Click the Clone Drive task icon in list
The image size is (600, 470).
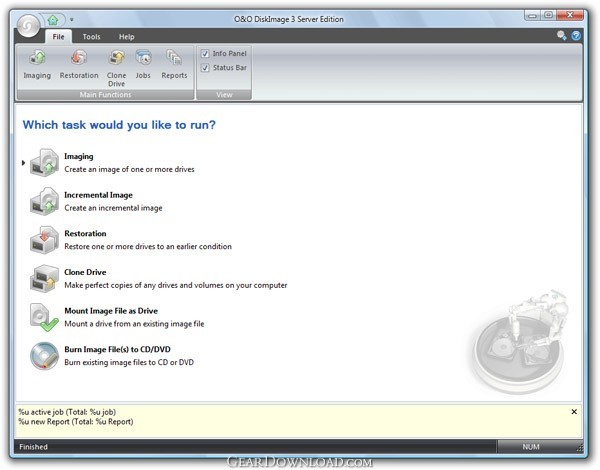pyautogui.click(x=44, y=279)
